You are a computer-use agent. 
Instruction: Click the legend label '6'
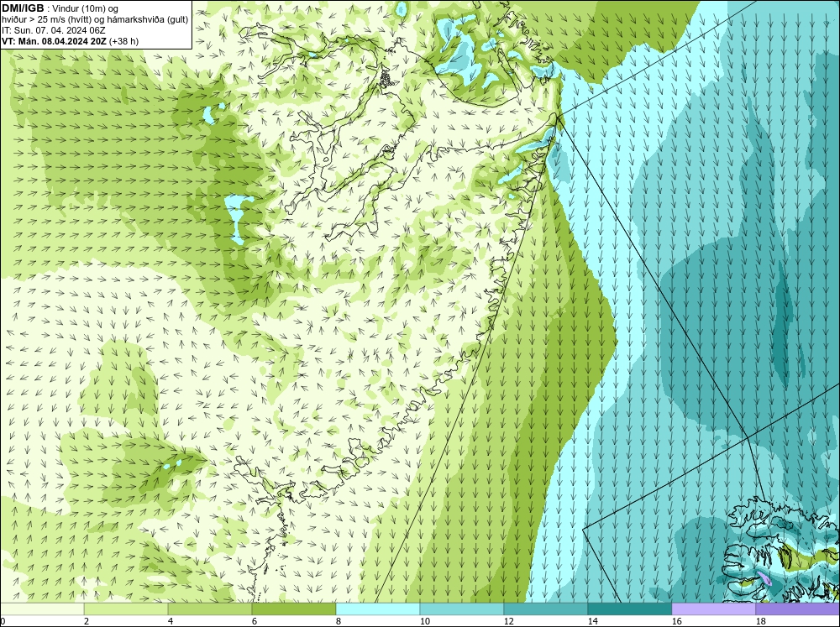tap(255, 621)
